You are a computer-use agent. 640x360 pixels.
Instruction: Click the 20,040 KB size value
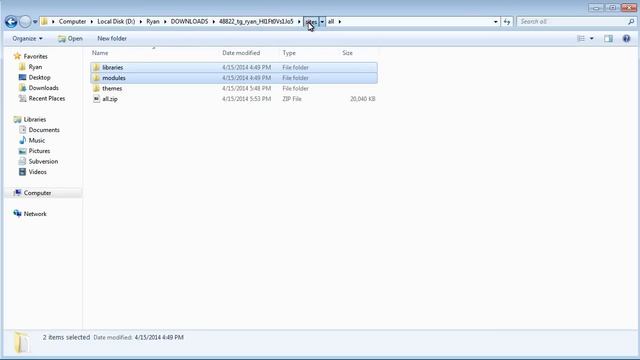tap(362, 99)
